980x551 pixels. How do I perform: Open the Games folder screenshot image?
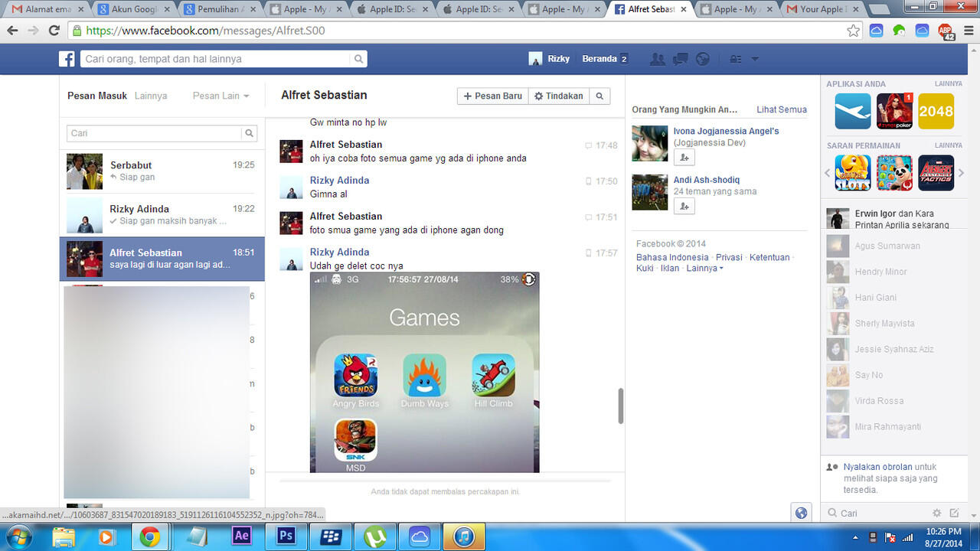[x=425, y=372]
